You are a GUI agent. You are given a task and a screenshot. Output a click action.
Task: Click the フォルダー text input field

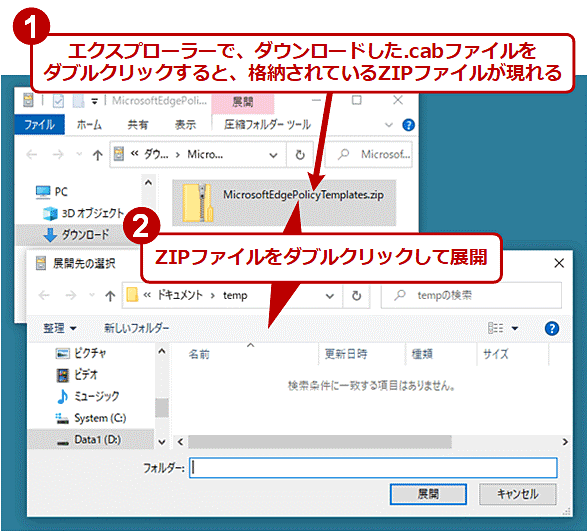(x=373, y=468)
